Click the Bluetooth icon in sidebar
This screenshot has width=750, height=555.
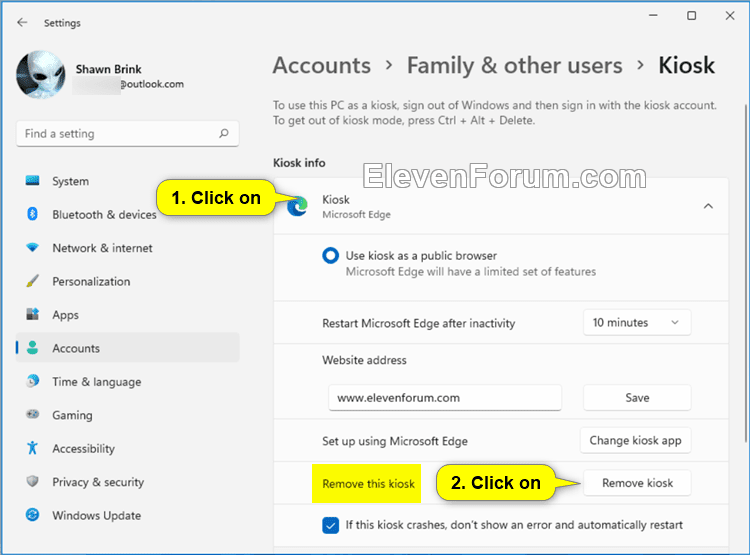point(33,214)
